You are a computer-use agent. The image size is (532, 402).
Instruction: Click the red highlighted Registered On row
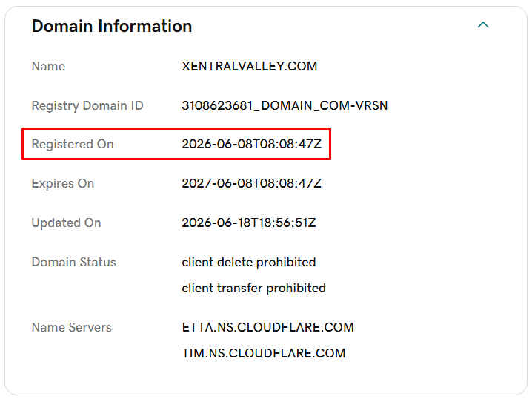[176, 144]
